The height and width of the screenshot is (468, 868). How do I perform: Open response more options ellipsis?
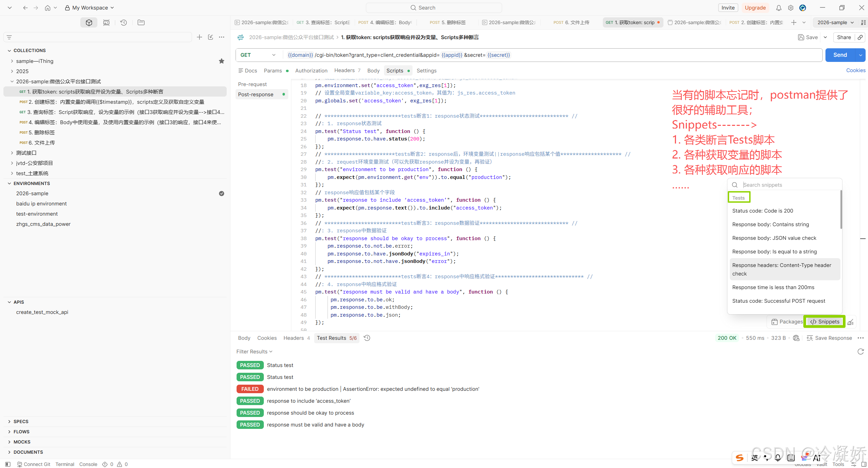(x=861, y=338)
